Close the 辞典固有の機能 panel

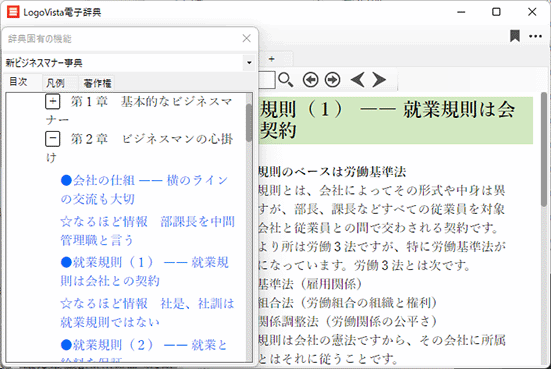click(247, 38)
